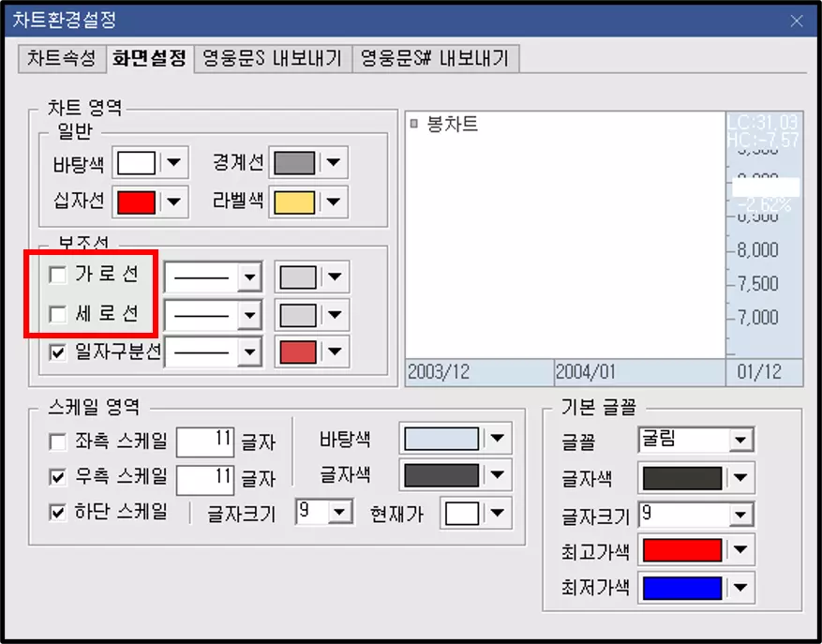Open the 경계선 color dropdown arrow

(334, 163)
